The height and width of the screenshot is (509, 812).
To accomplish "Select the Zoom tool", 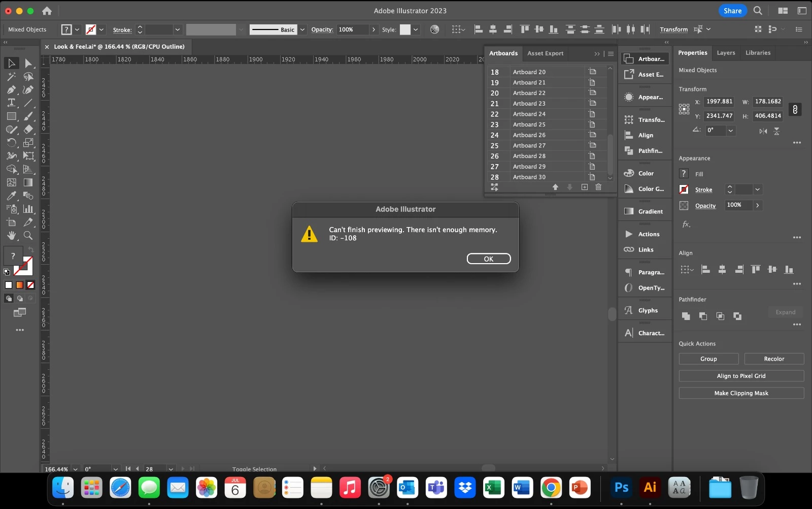I will coord(28,235).
